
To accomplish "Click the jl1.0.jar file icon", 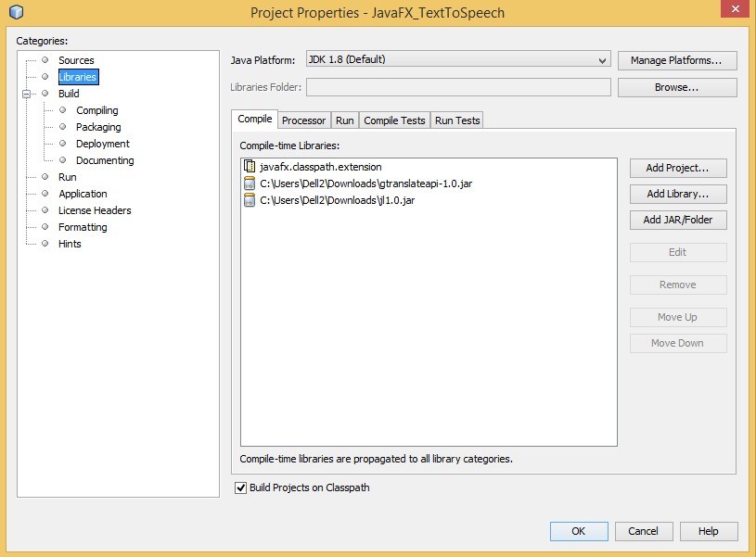I will point(249,200).
